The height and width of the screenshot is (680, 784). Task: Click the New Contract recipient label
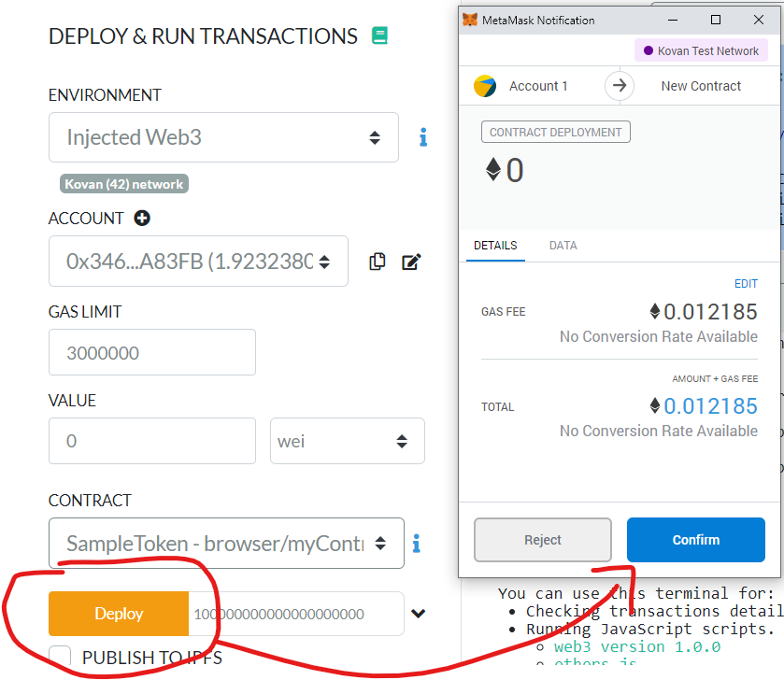pyautogui.click(x=701, y=86)
